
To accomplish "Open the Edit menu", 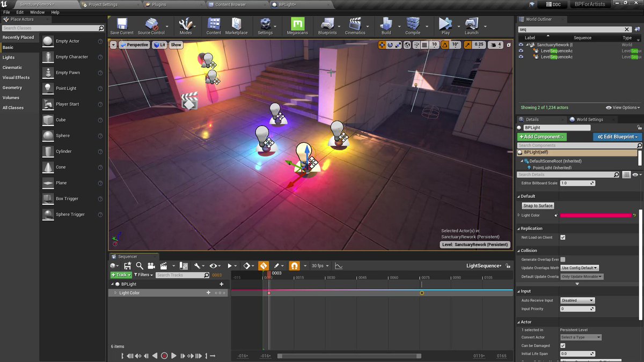I will [20, 12].
